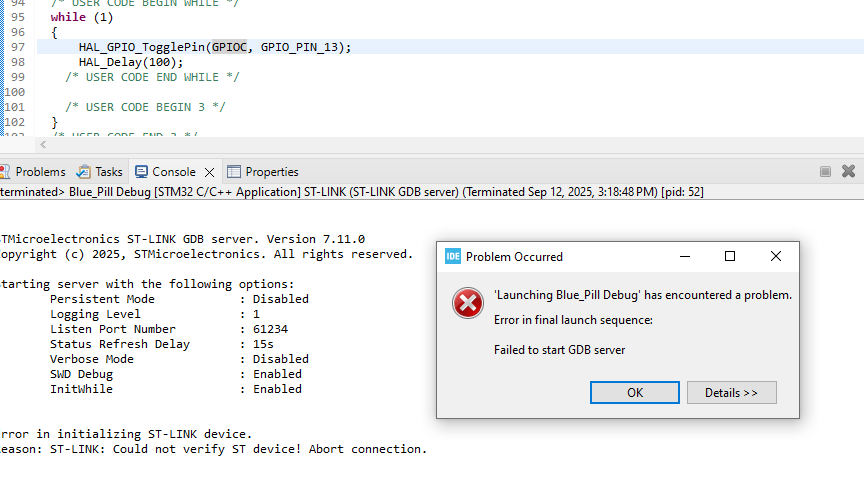The width and height of the screenshot is (864, 492).
Task: Click 'Could not verify ST device' line
Action: click(x=213, y=449)
